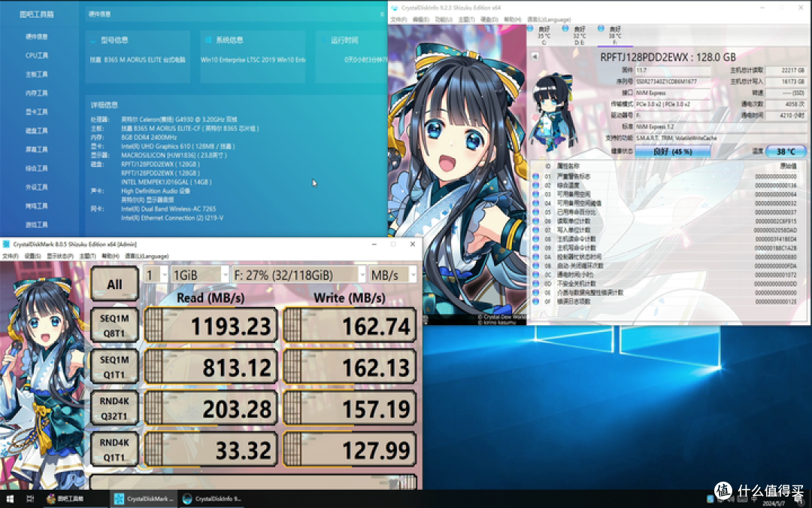Select the F: drive status icon
This screenshot has width=812, height=508.
coord(614,34)
